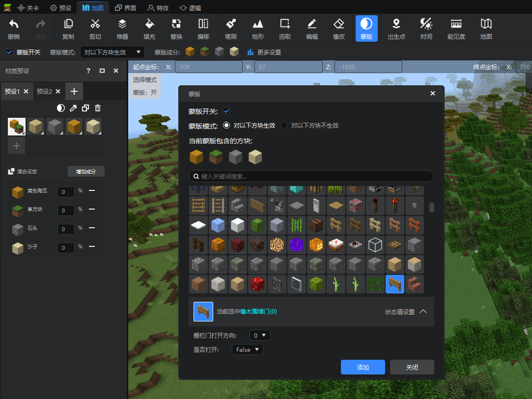Screen dimensions: 532x399
Task: Select the purple portal block in grid
Action: click(297, 245)
